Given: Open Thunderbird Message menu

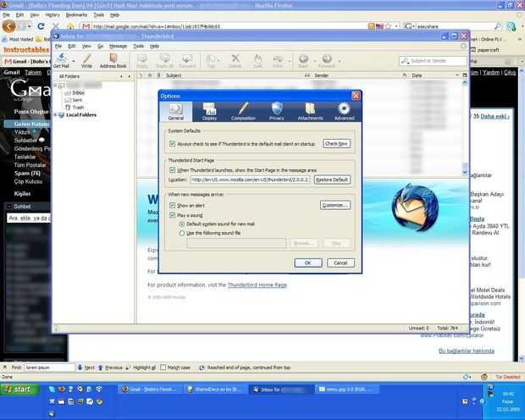Looking at the screenshot, I should click(119, 47).
